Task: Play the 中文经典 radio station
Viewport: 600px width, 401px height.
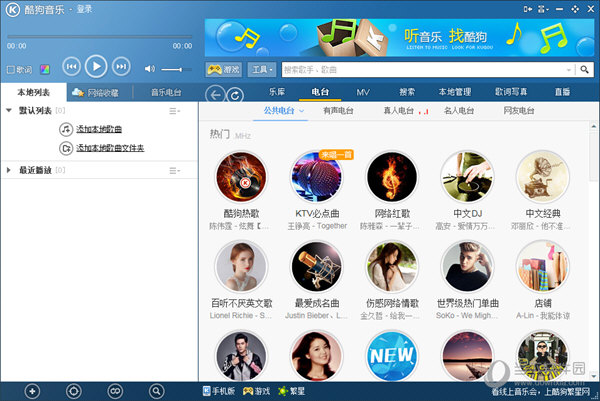Action: (543, 176)
